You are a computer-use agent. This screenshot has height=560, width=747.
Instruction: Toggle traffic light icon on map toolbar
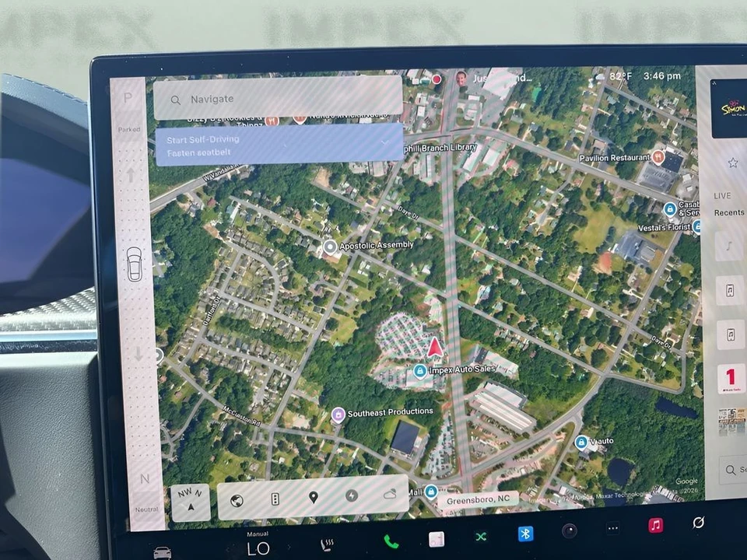click(x=275, y=499)
